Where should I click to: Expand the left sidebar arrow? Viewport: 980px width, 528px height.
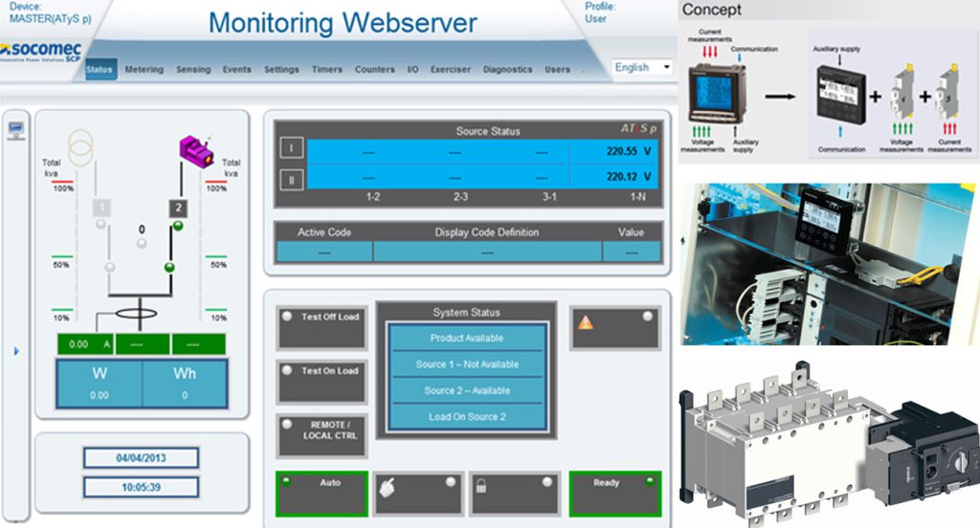coord(16,351)
